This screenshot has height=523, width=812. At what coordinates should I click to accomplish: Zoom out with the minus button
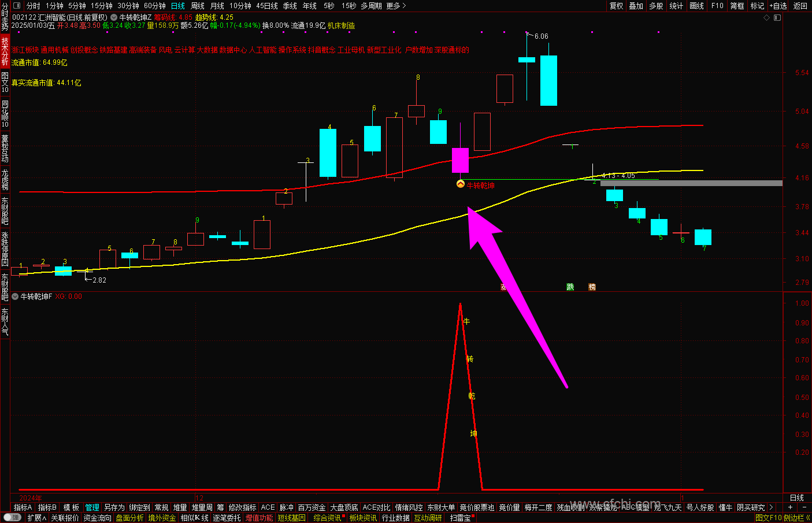804,507
